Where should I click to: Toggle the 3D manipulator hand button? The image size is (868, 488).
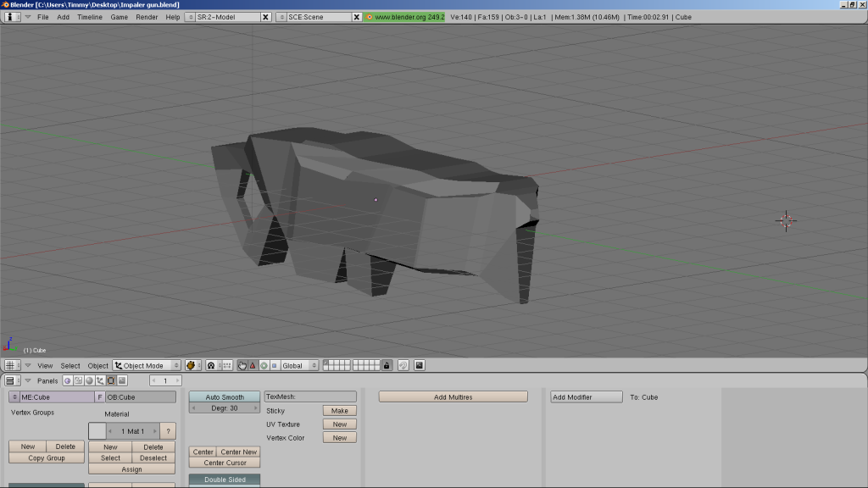point(242,365)
